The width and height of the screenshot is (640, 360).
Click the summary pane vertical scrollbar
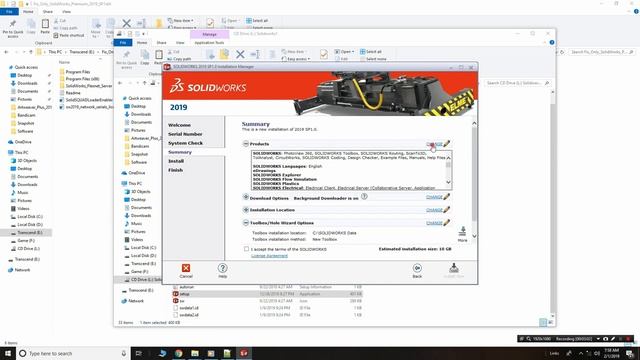[474, 180]
